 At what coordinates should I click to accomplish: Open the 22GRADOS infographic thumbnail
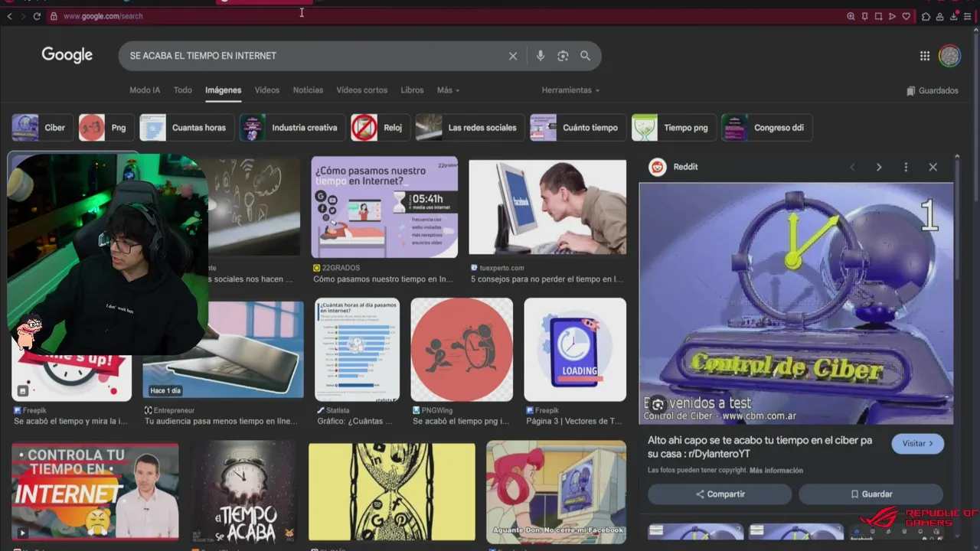click(x=384, y=207)
